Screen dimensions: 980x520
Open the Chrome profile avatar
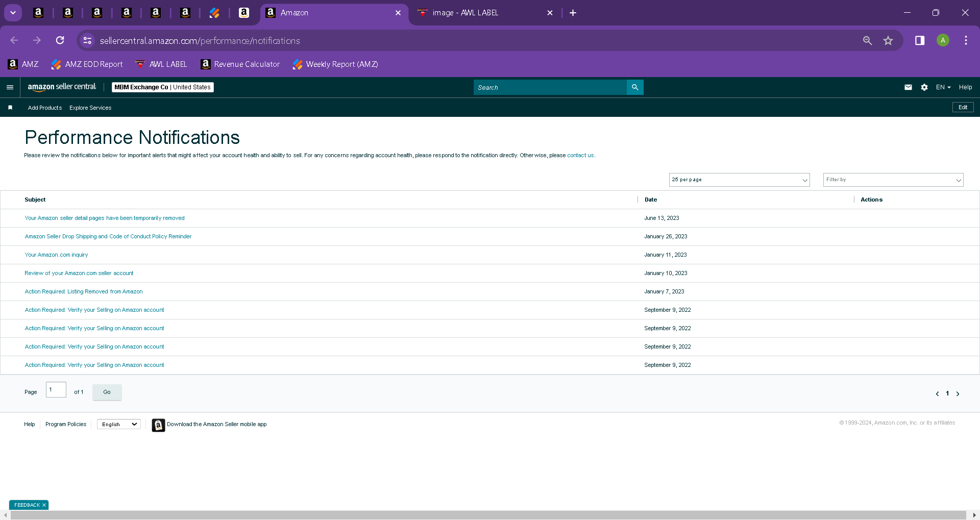943,40
